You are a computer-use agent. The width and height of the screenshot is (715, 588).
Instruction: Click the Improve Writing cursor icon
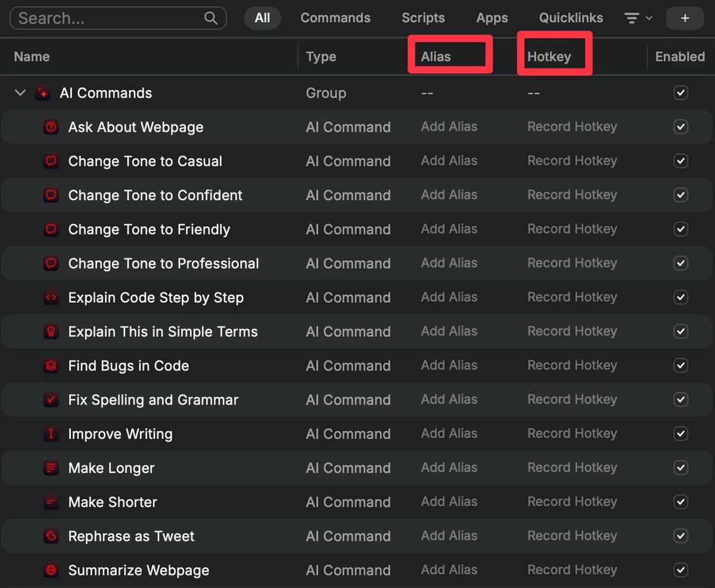click(x=52, y=434)
